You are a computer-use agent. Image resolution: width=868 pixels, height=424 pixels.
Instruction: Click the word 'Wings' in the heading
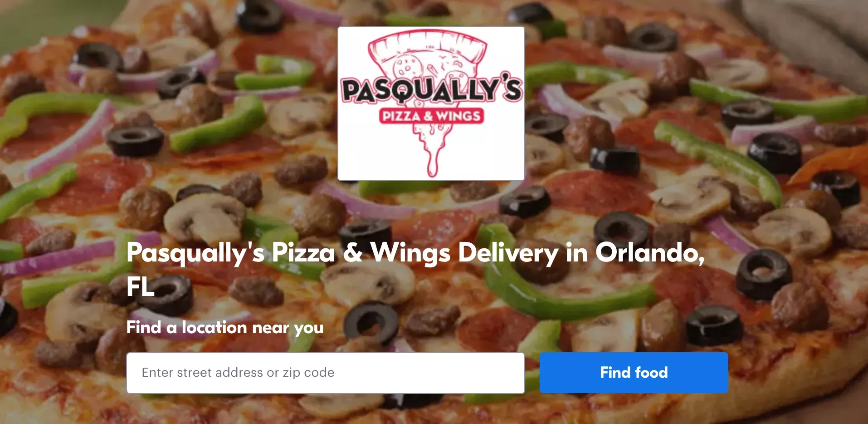[410, 253]
